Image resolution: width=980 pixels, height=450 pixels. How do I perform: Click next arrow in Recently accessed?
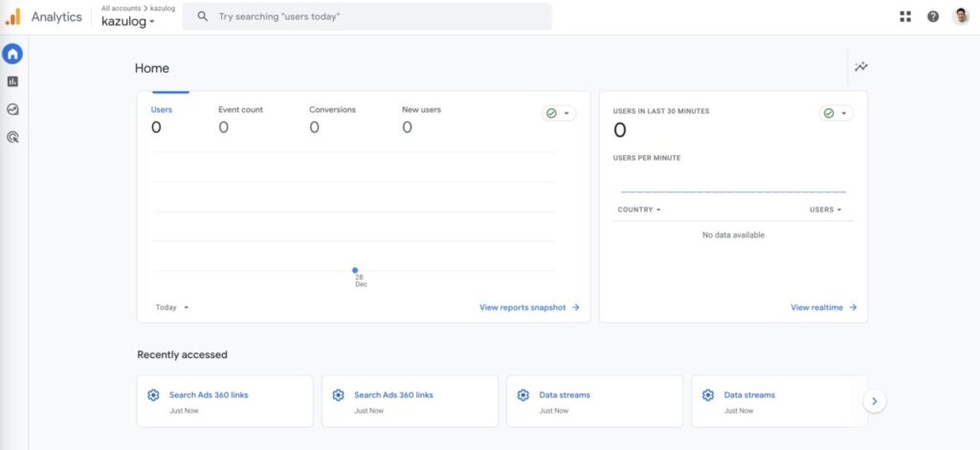875,401
